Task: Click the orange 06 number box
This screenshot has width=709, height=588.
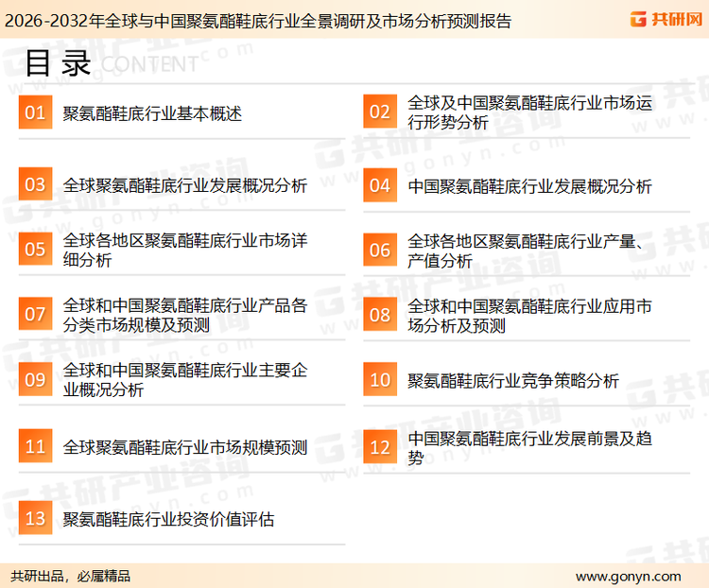Action: 380,250
